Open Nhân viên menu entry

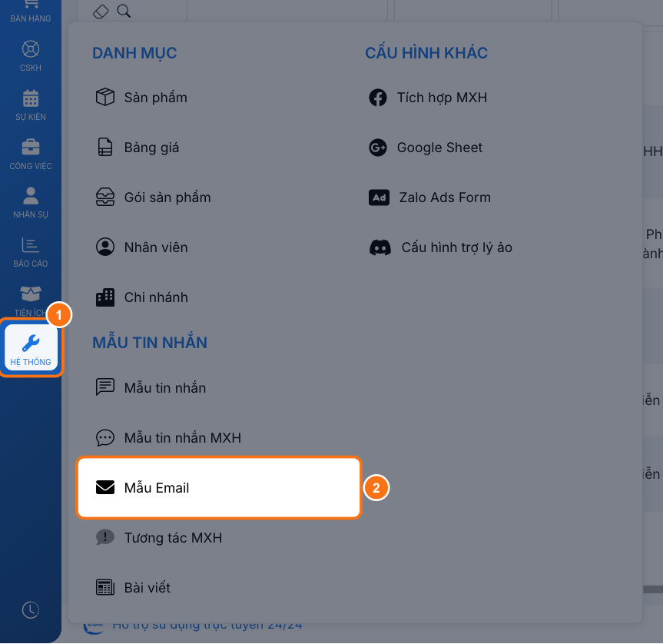pyautogui.click(x=156, y=247)
